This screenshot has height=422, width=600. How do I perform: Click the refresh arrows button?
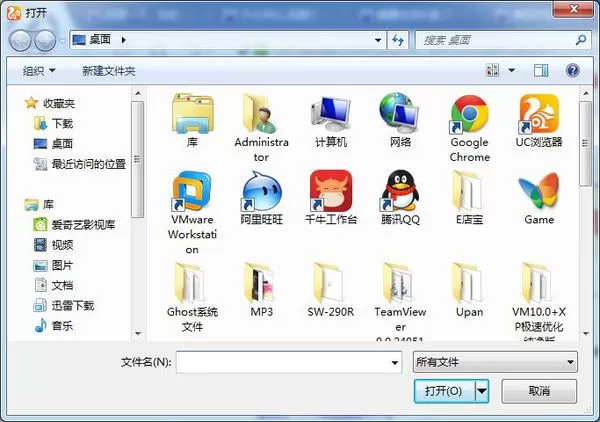(x=398, y=40)
